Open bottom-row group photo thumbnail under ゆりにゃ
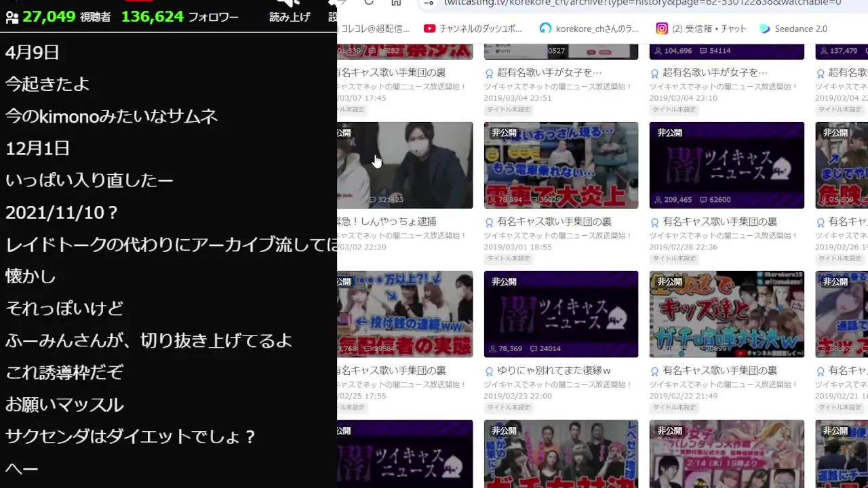Screen dimensions: 868x488 click(x=561, y=454)
